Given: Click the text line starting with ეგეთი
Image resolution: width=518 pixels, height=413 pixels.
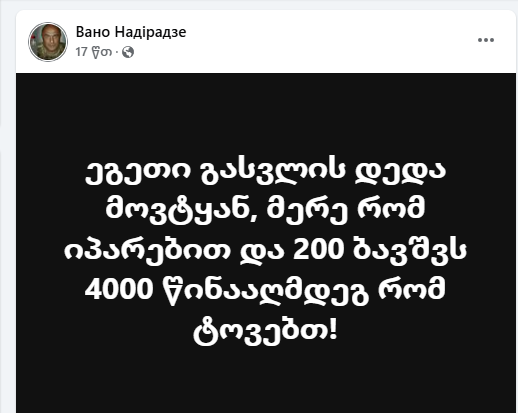Looking at the screenshot, I should coord(266,173).
